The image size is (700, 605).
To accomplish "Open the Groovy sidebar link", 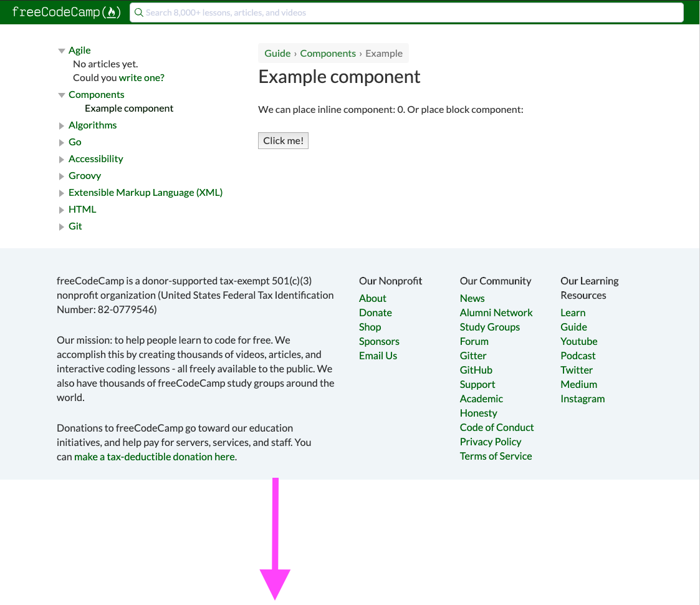I will 85,176.
